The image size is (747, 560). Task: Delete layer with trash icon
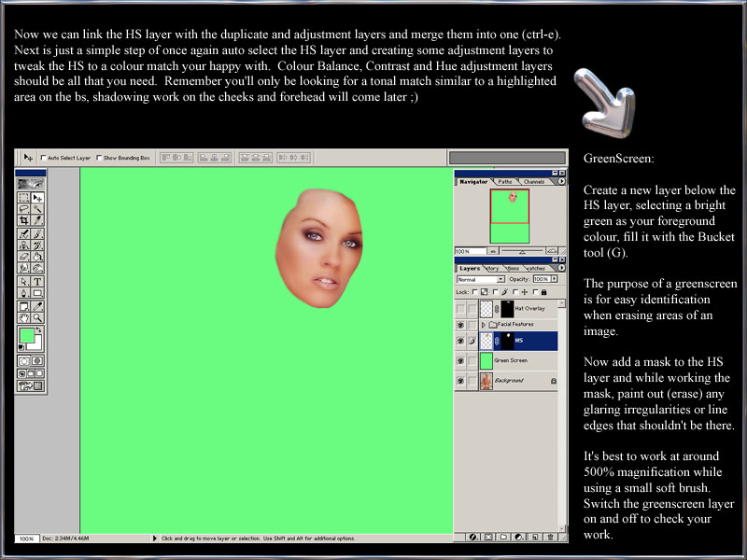pos(550,537)
